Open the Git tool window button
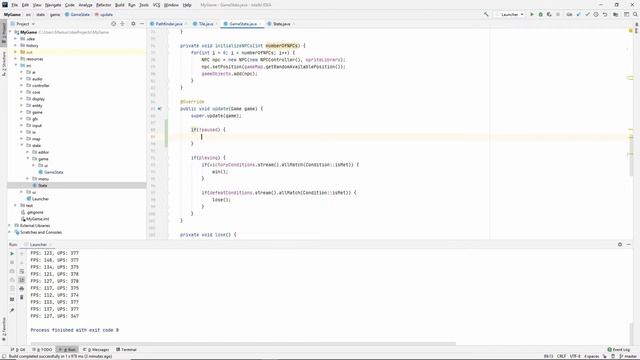The image size is (640, 360). (18, 349)
